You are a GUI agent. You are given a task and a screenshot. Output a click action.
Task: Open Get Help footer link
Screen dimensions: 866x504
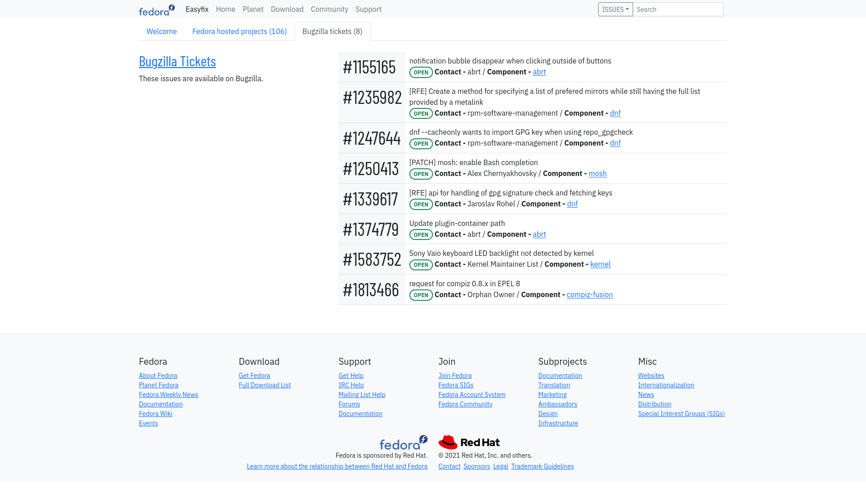351,376
